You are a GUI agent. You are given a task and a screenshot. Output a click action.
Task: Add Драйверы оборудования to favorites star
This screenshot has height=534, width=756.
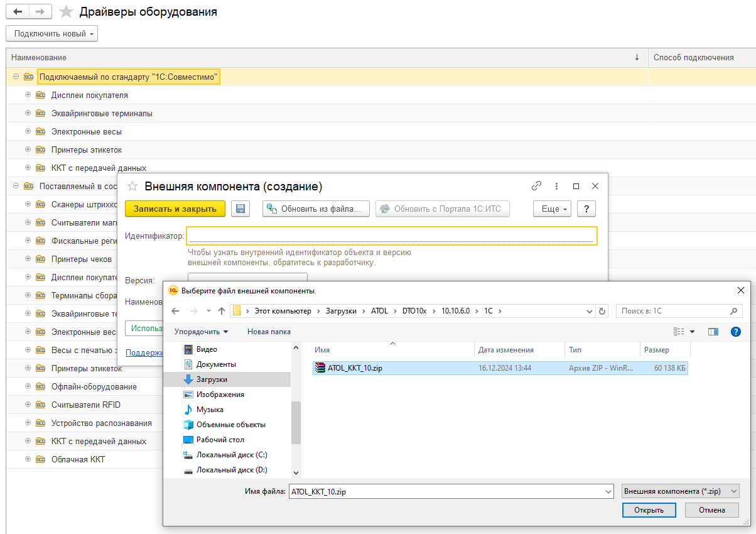click(65, 12)
